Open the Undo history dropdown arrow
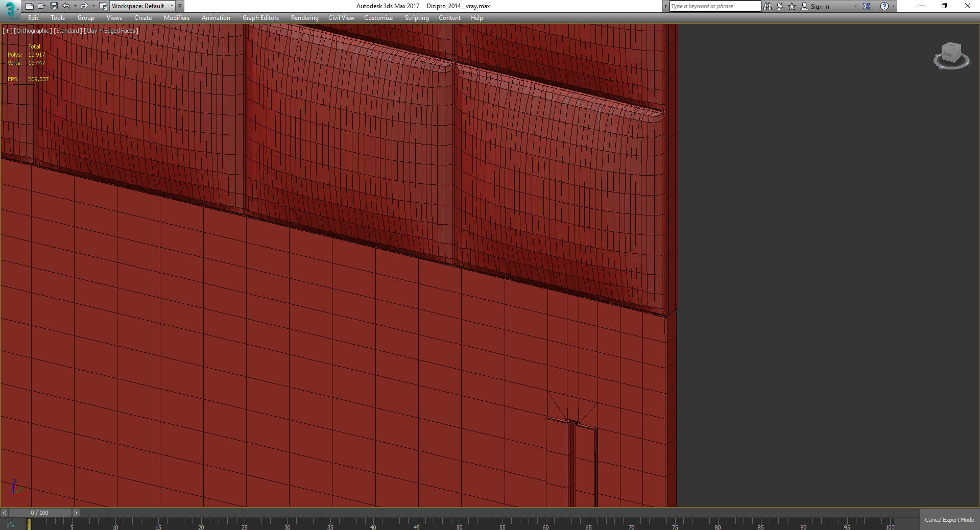This screenshot has height=530, width=980. [x=75, y=6]
